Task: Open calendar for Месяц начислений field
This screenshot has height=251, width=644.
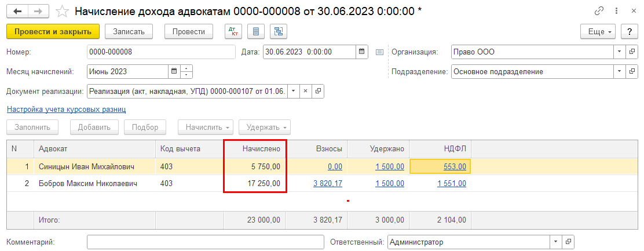Action: point(174,72)
